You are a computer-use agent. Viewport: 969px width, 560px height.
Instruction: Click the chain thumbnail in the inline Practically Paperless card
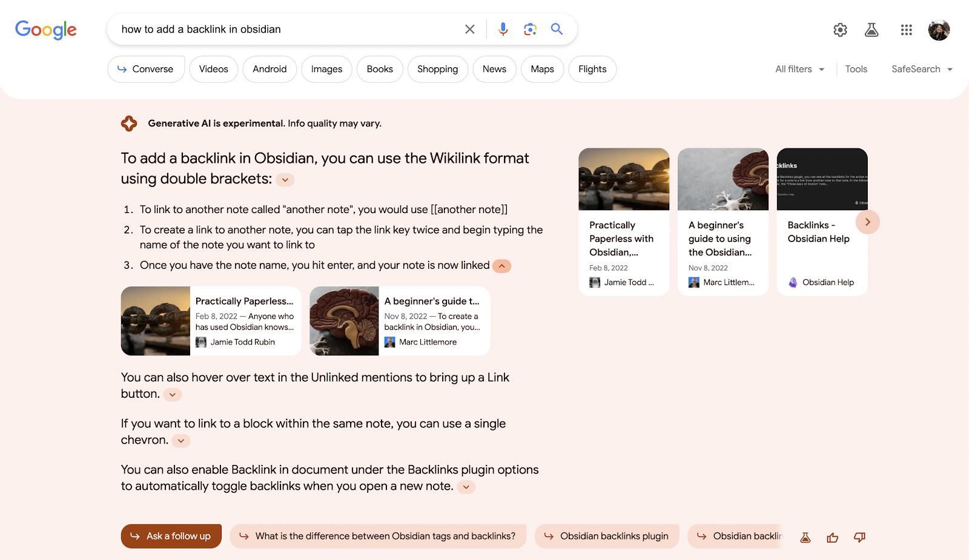[156, 321]
